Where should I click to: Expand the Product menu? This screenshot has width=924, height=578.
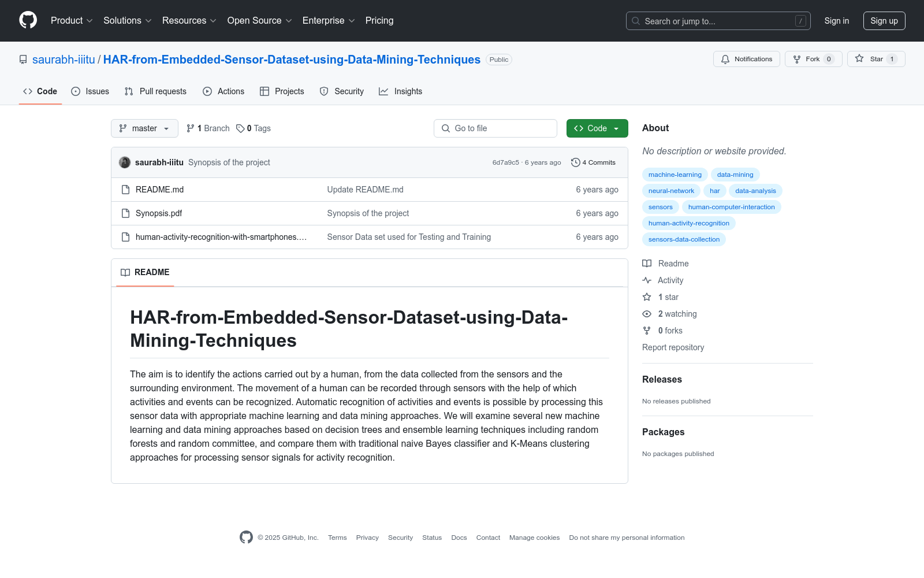72,21
